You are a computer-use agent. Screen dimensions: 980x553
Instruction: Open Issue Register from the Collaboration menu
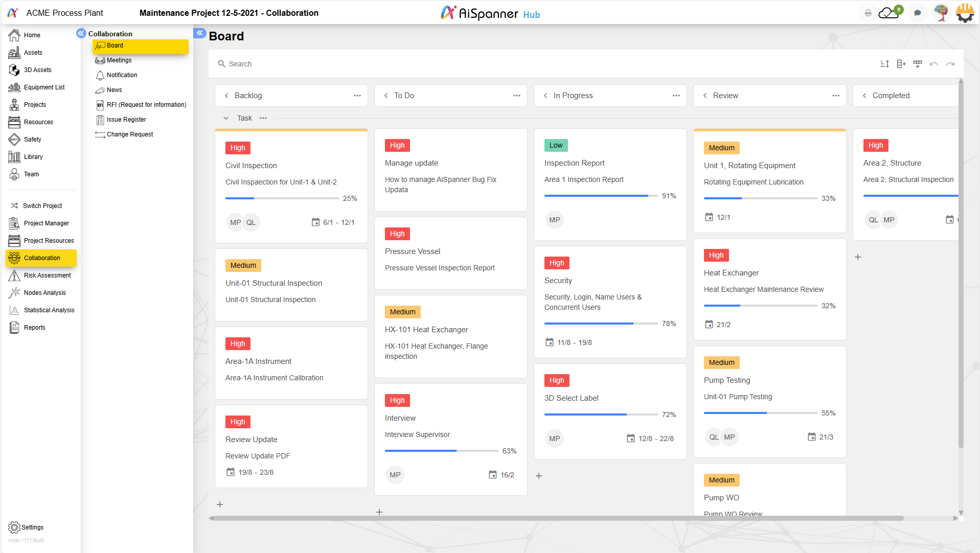tap(125, 119)
